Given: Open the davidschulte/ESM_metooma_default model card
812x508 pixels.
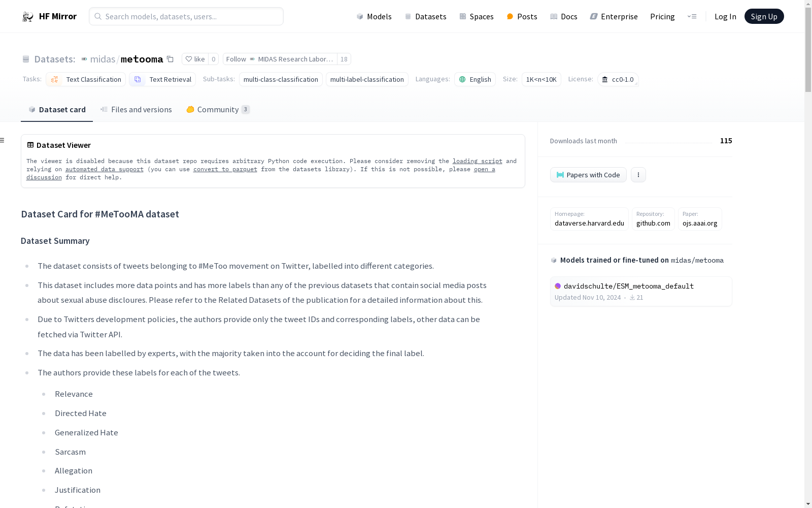Looking at the screenshot, I should click(641, 292).
